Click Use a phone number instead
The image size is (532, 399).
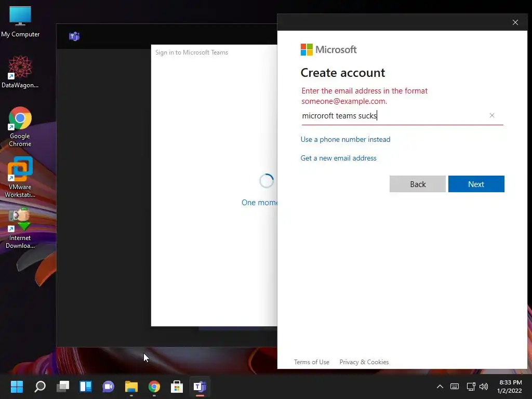coord(345,139)
